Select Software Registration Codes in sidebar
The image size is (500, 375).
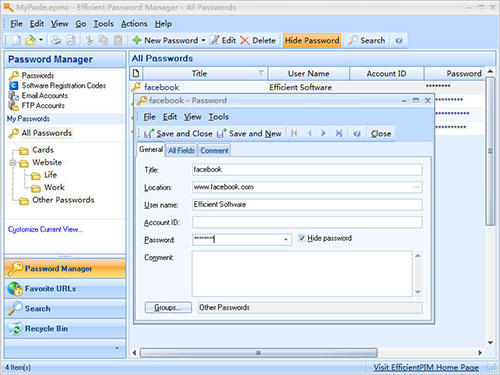[63, 86]
